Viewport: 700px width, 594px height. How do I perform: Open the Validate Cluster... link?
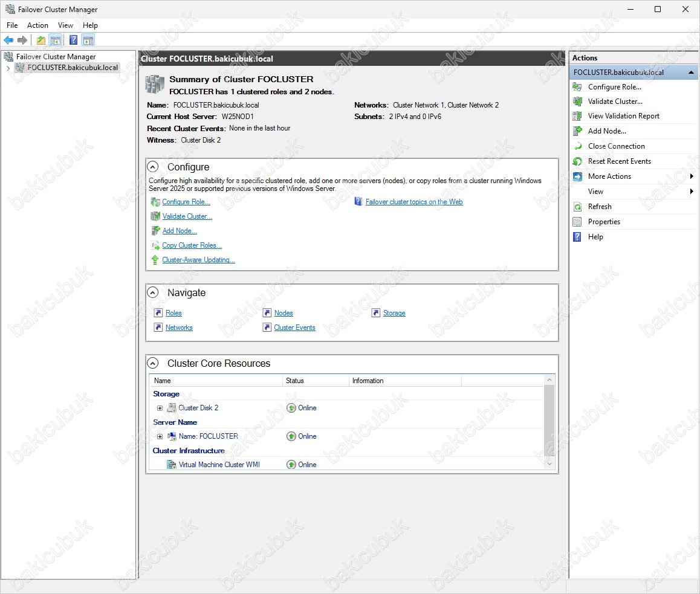(x=187, y=216)
